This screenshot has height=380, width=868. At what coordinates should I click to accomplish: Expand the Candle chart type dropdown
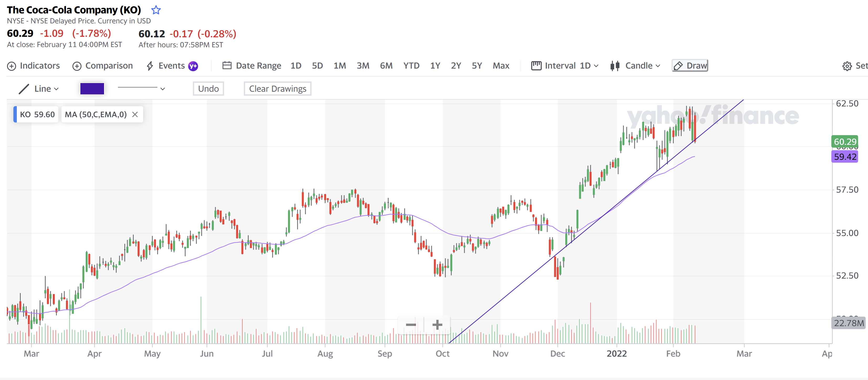click(x=643, y=66)
